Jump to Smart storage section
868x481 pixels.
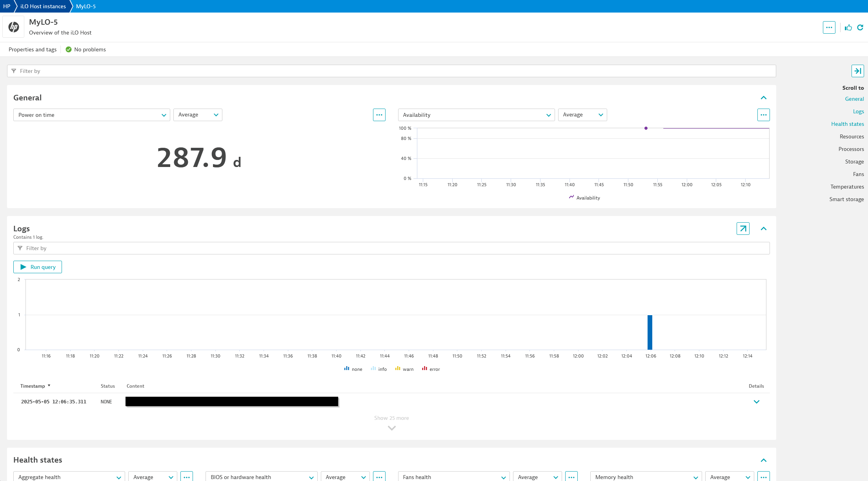tap(846, 199)
